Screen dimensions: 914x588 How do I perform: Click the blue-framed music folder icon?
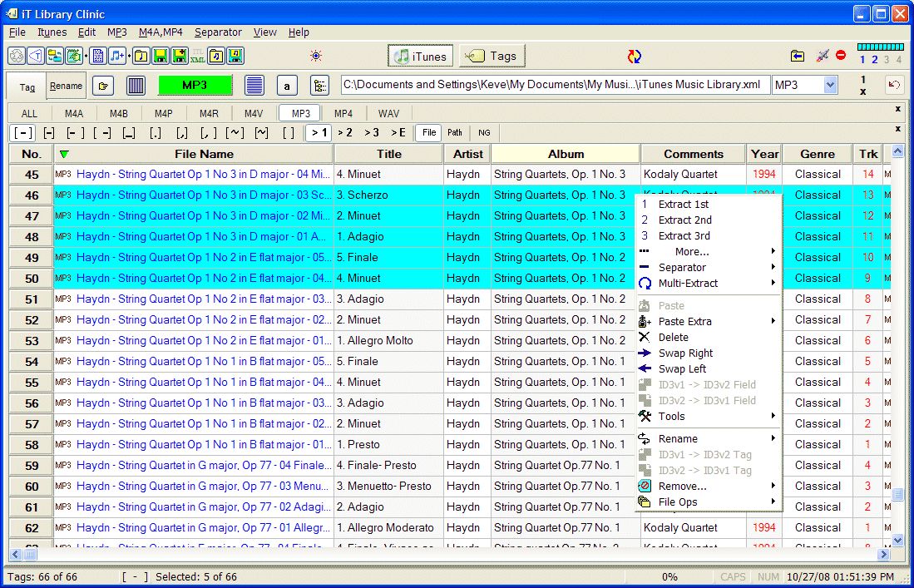point(216,56)
